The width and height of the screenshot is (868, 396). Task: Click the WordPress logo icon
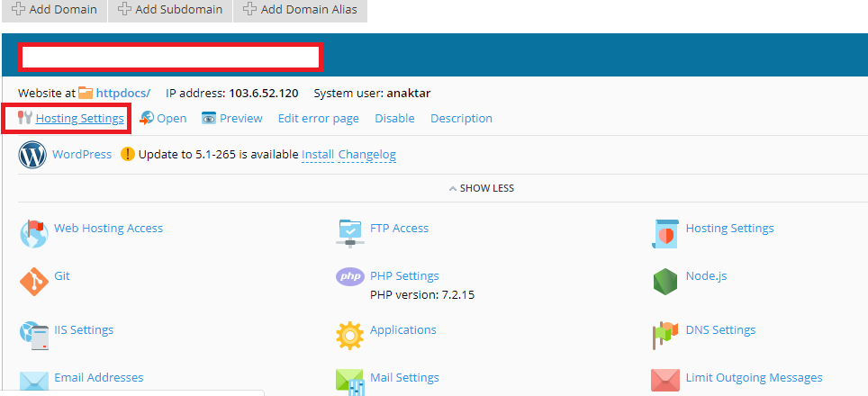(32, 155)
